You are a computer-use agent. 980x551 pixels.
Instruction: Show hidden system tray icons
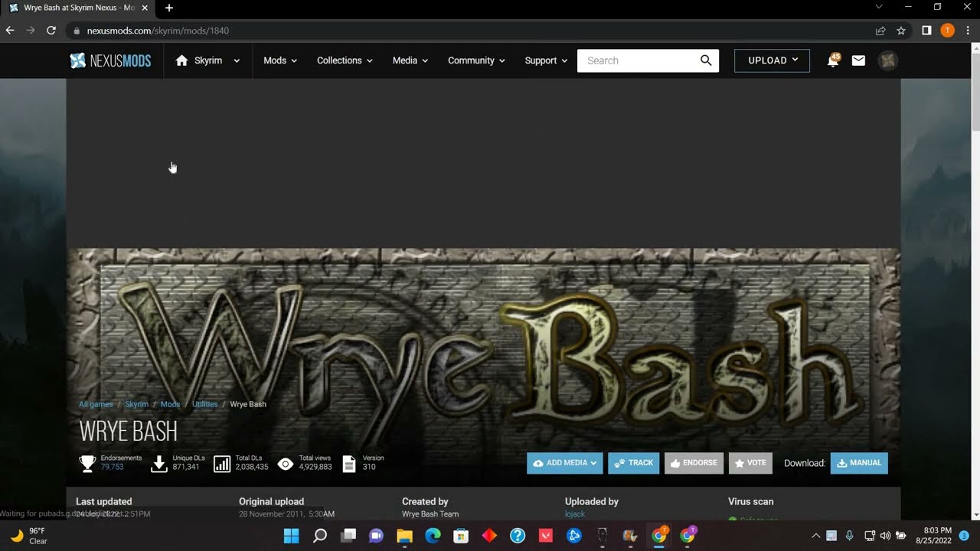pyautogui.click(x=815, y=536)
